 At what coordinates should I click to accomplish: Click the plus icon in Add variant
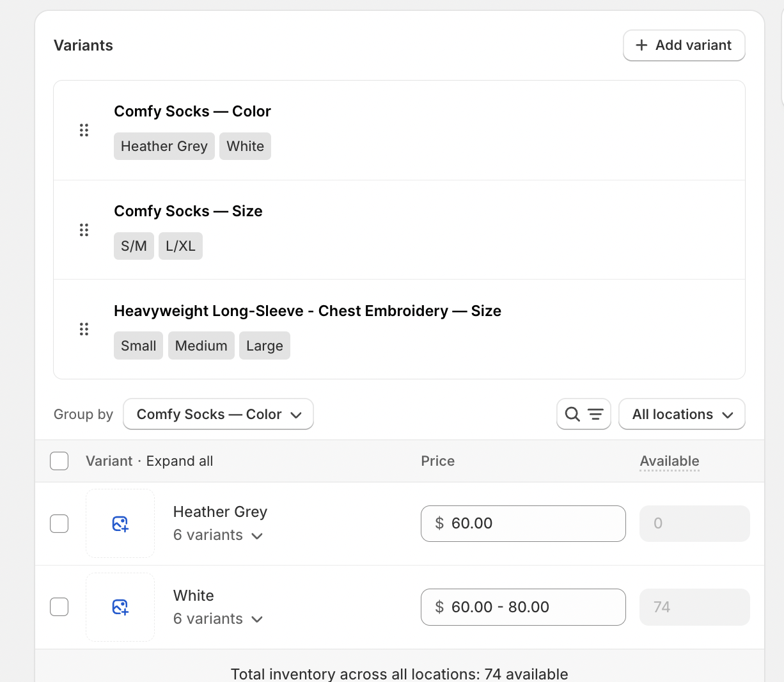(x=641, y=45)
